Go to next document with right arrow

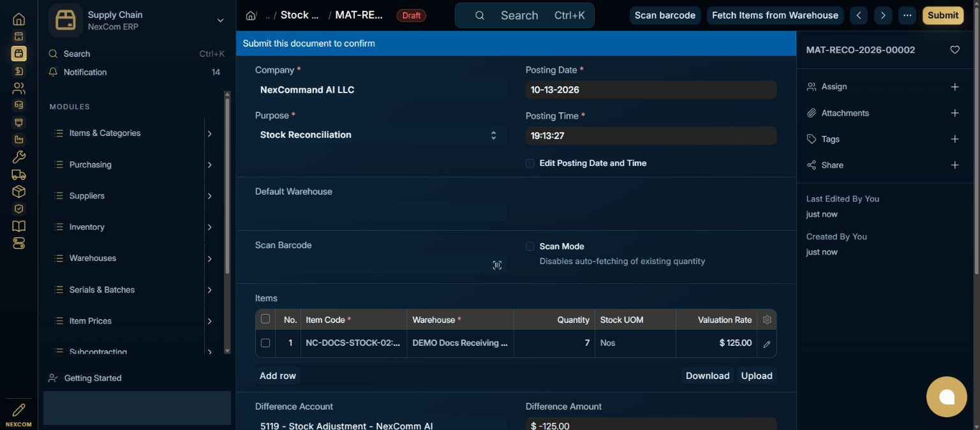pyautogui.click(x=883, y=15)
